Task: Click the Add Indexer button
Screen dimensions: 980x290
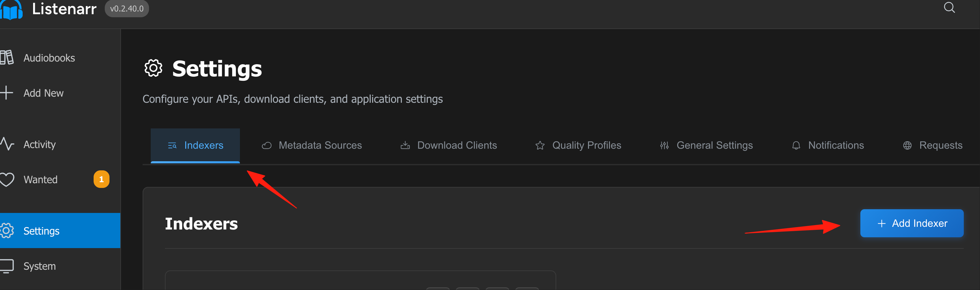Action: (911, 223)
